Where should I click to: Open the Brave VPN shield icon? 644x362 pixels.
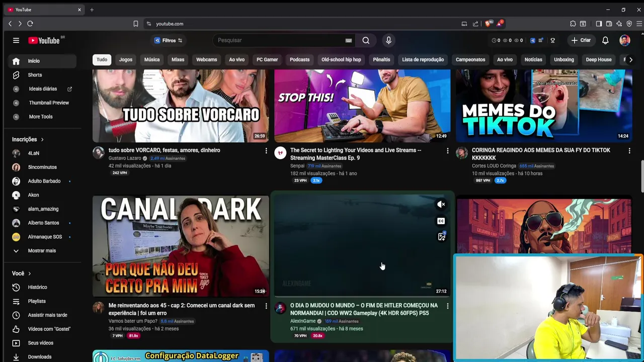point(629,24)
